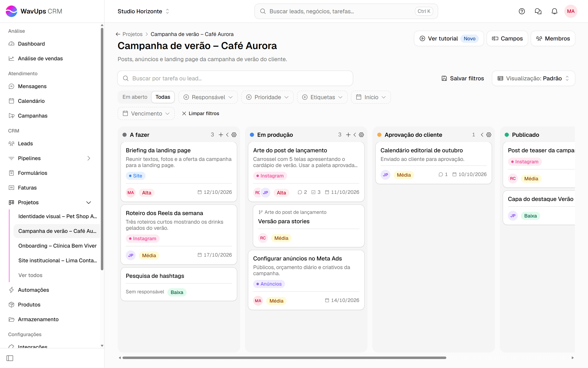Click Limpar filtros
The image size is (588, 368).
click(200, 113)
